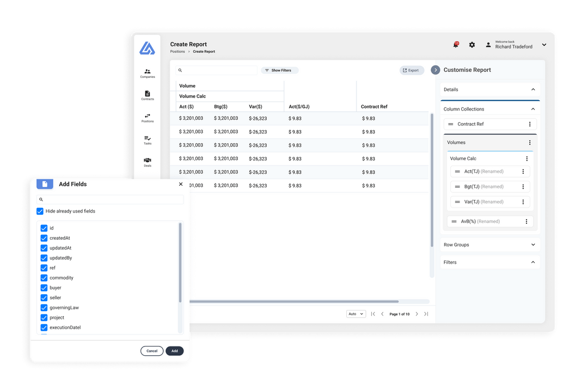Viewport: 588px width, 389px height.
Task: Toggle Hide already used fields checkbox
Action: tap(40, 211)
